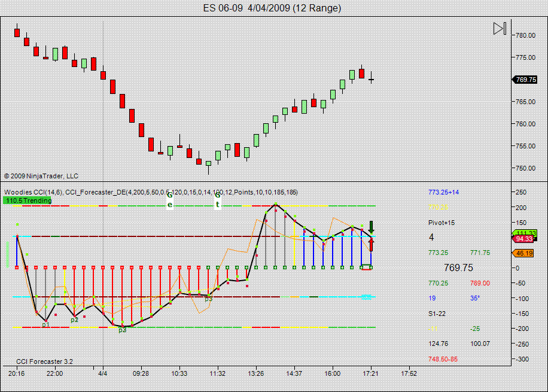Screen dimensions: 548x392
Task: Click the 765.00 price axis label
Action: [x=525, y=102]
